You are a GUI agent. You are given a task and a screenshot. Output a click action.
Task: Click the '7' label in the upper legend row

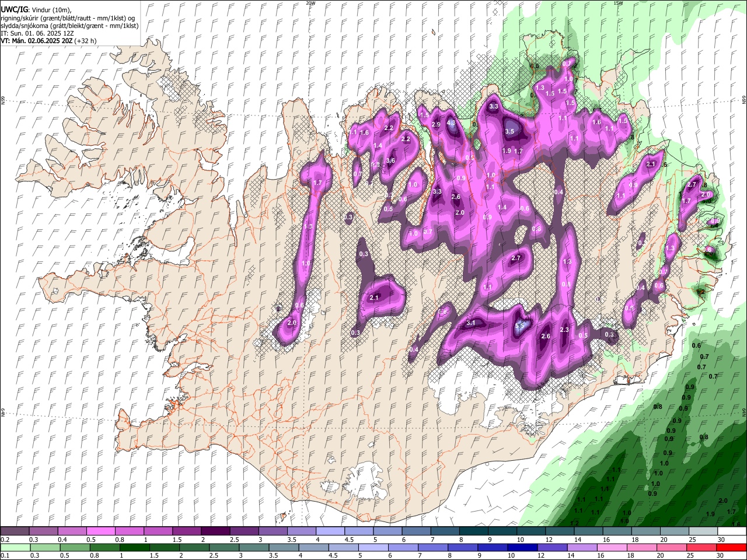[x=434, y=540]
